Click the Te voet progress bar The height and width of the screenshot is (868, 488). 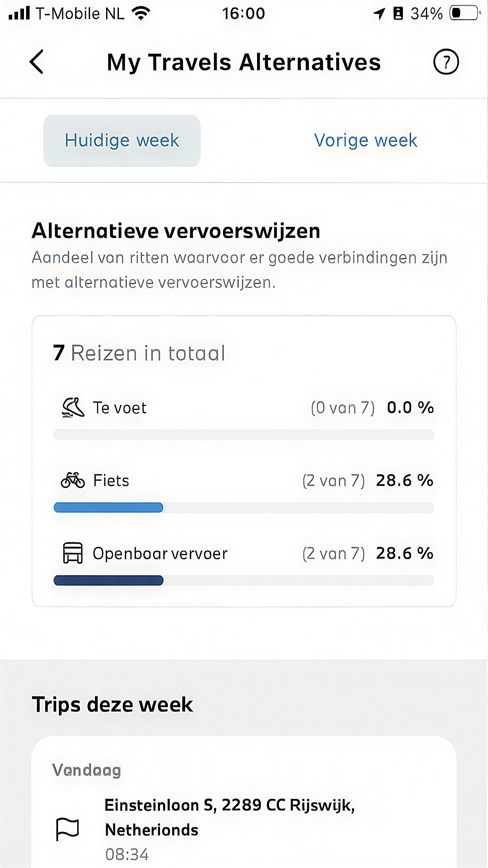(243, 435)
